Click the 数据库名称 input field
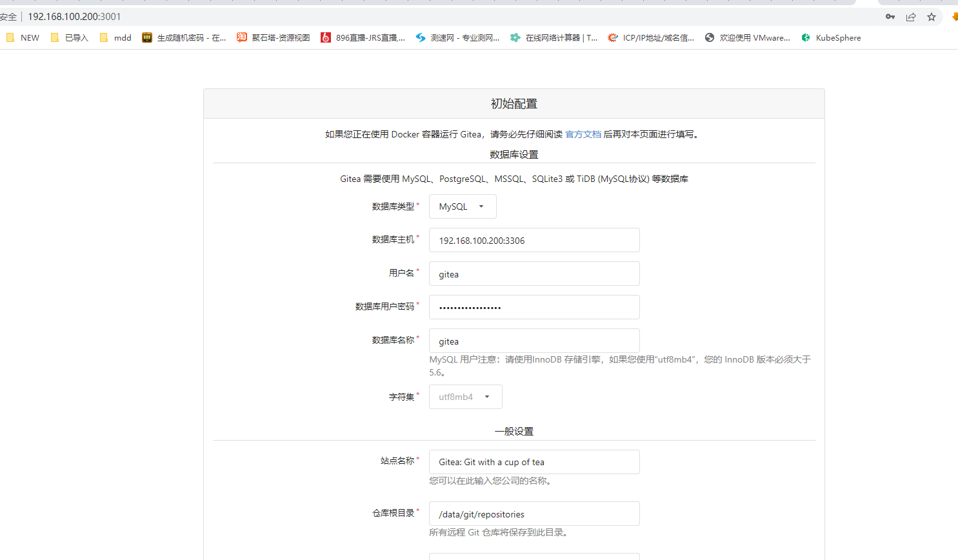Viewport: 958px width, 560px height. [534, 341]
